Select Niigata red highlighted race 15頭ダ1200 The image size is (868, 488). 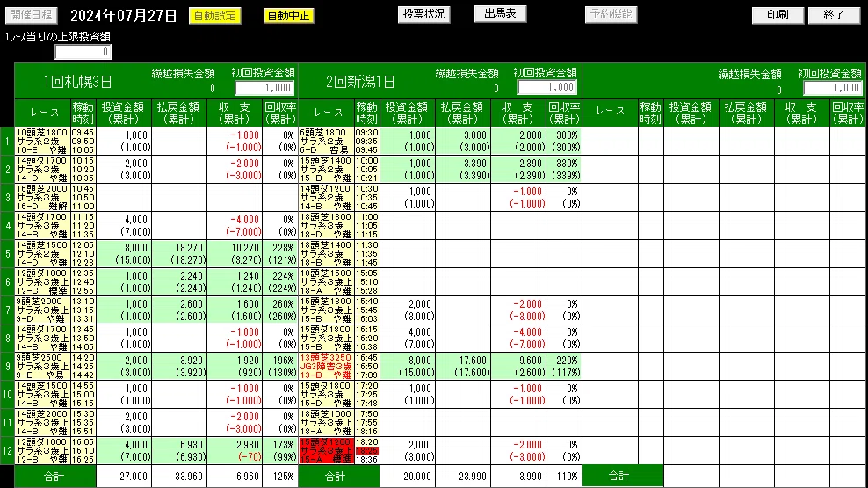tap(326, 451)
